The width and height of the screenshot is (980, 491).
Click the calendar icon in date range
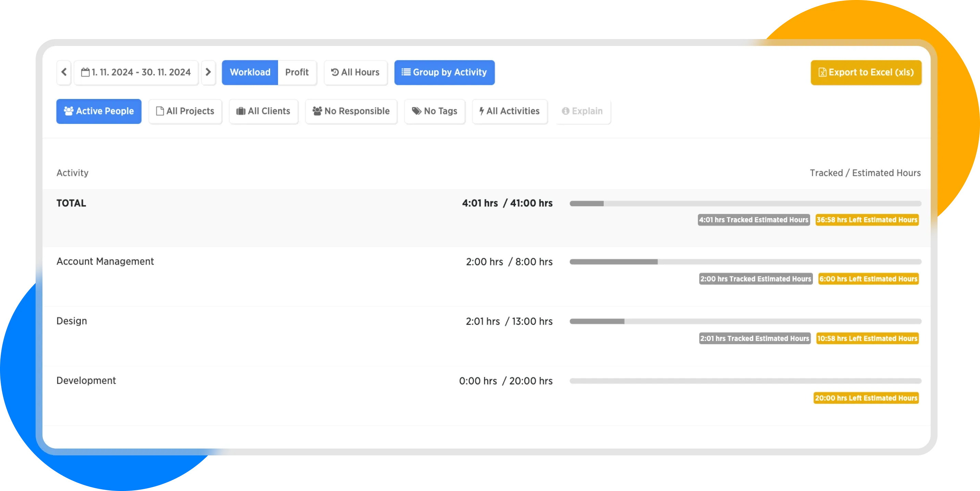[x=86, y=72]
